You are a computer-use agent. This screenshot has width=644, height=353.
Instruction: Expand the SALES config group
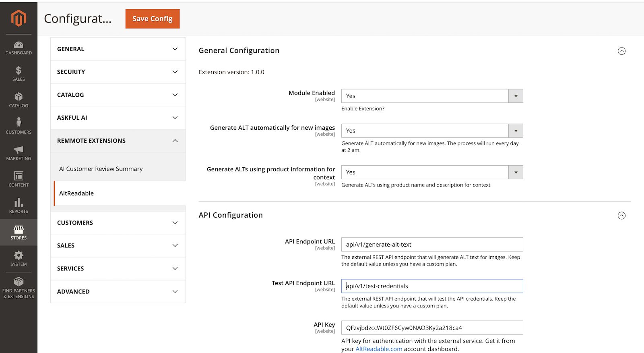point(118,245)
